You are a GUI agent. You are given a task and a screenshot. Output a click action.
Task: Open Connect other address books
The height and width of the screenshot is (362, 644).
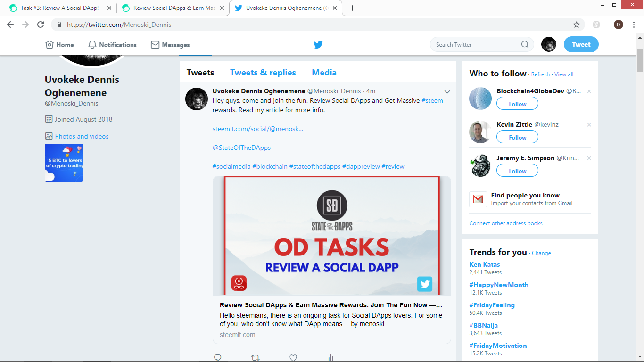[x=506, y=223]
